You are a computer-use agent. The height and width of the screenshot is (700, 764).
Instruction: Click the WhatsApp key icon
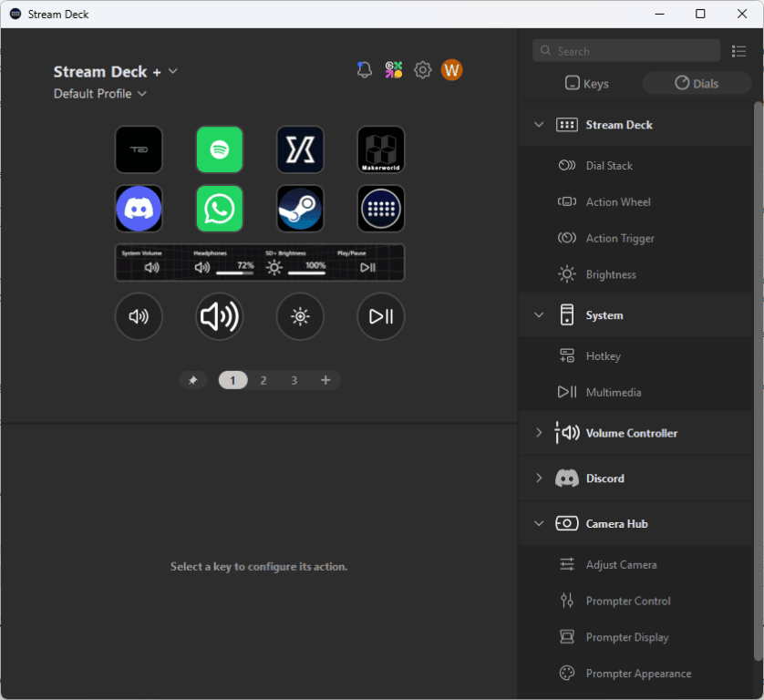click(x=220, y=209)
